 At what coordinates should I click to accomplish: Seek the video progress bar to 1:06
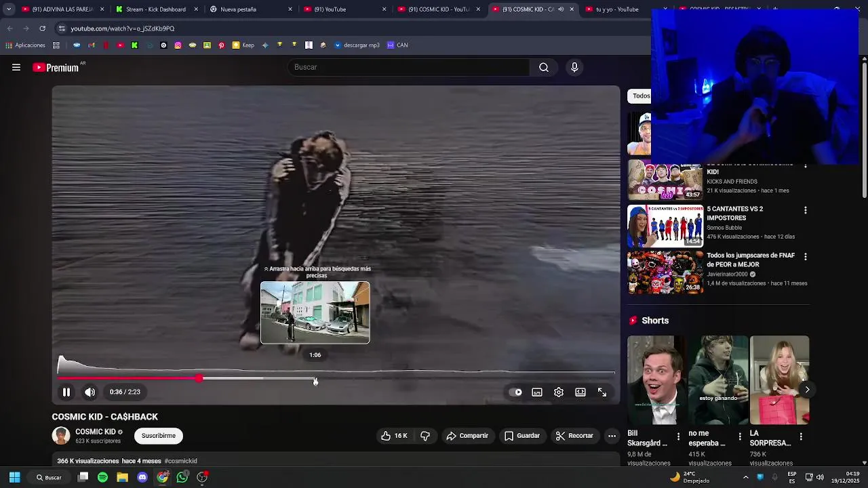[x=315, y=378]
